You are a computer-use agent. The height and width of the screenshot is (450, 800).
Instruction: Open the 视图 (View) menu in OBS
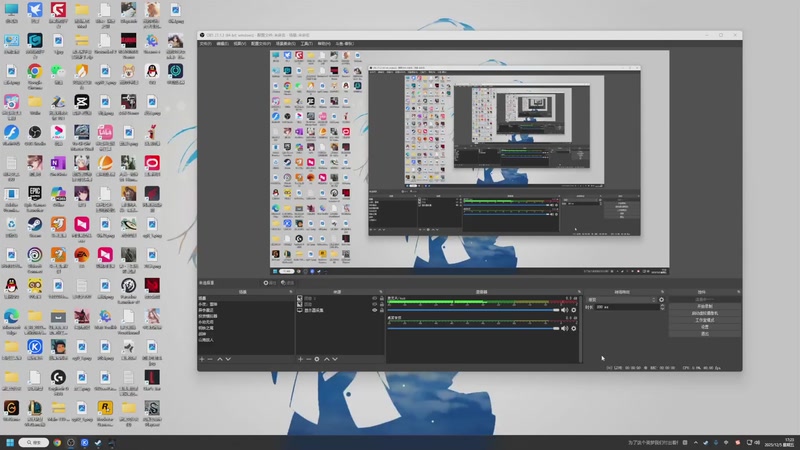coord(239,44)
